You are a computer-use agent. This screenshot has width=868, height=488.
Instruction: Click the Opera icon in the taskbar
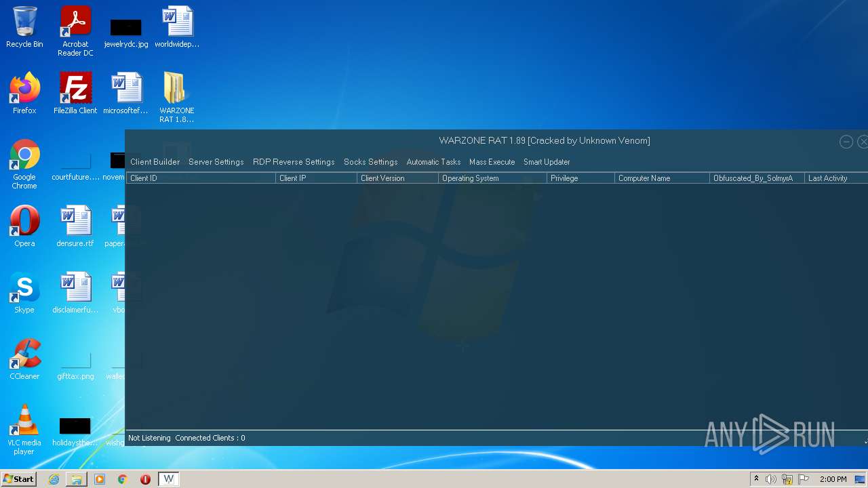pos(145,479)
